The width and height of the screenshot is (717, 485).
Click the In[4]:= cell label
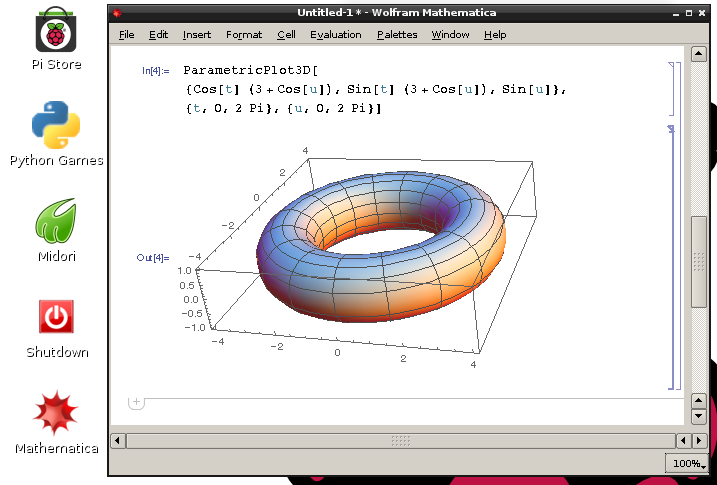155,71
